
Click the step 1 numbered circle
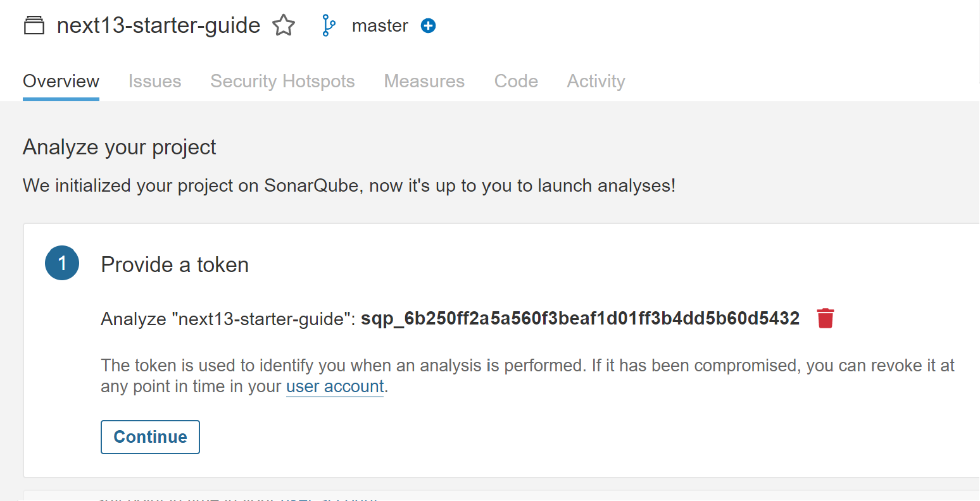(x=62, y=264)
